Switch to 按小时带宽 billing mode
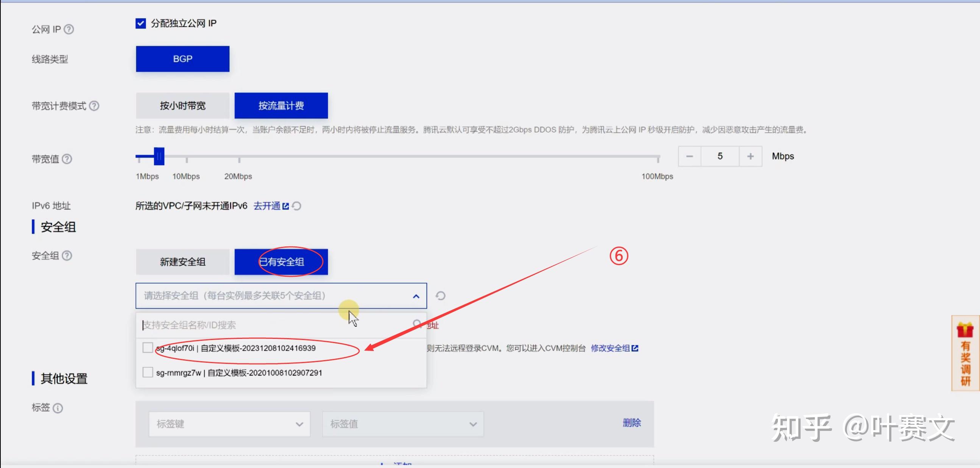980x468 pixels. [182, 105]
